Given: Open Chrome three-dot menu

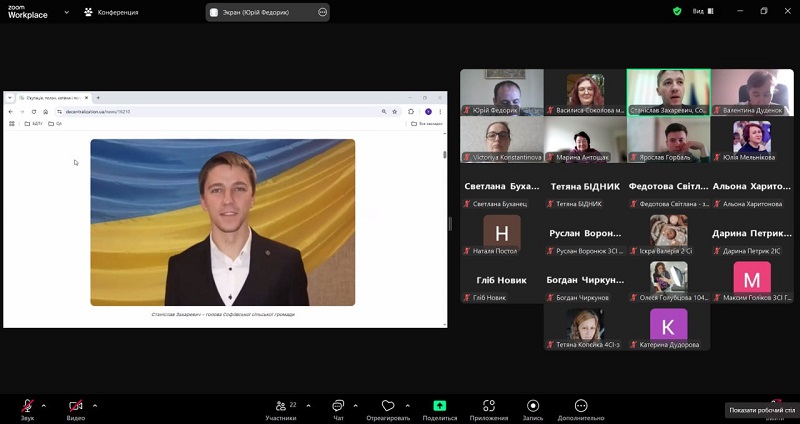Looking at the screenshot, I should point(440,112).
